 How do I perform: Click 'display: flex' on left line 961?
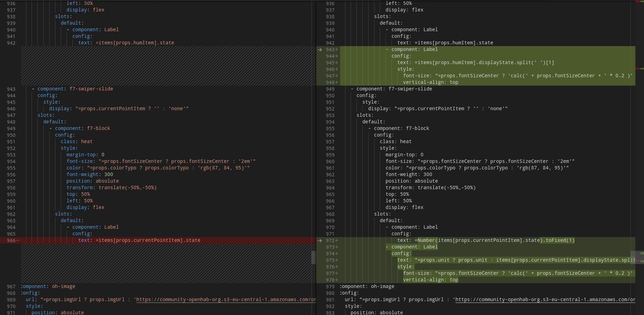pyautogui.click(x=86, y=208)
